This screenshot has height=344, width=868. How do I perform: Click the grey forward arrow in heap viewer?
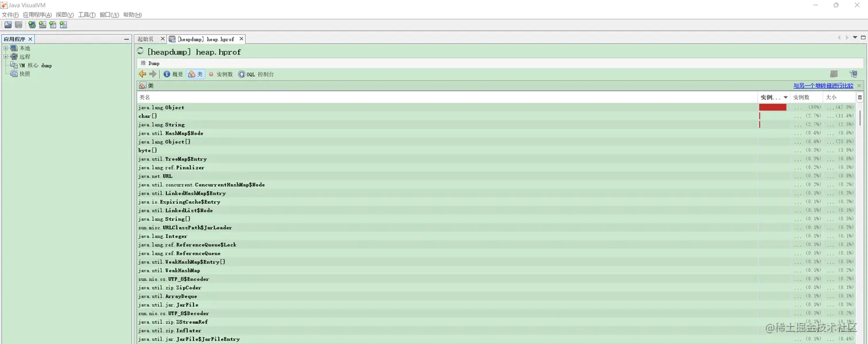153,74
